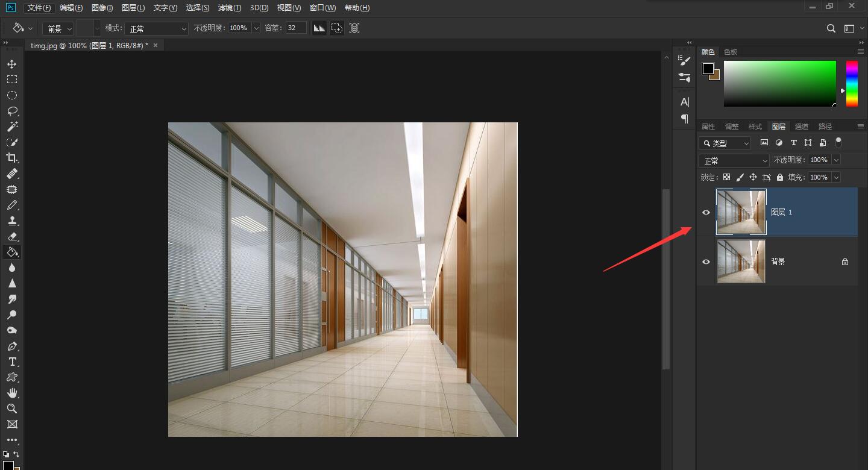The width and height of the screenshot is (868, 470).
Task: Click the foreground color swatch in 颜色 panel
Action: tap(708, 69)
